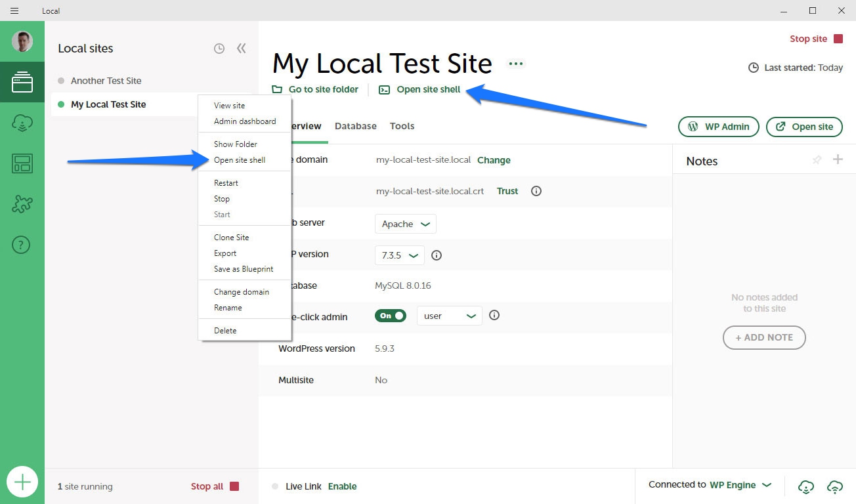This screenshot has height=504, width=856.
Task: Switch to the Database tab
Action: (x=356, y=126)
